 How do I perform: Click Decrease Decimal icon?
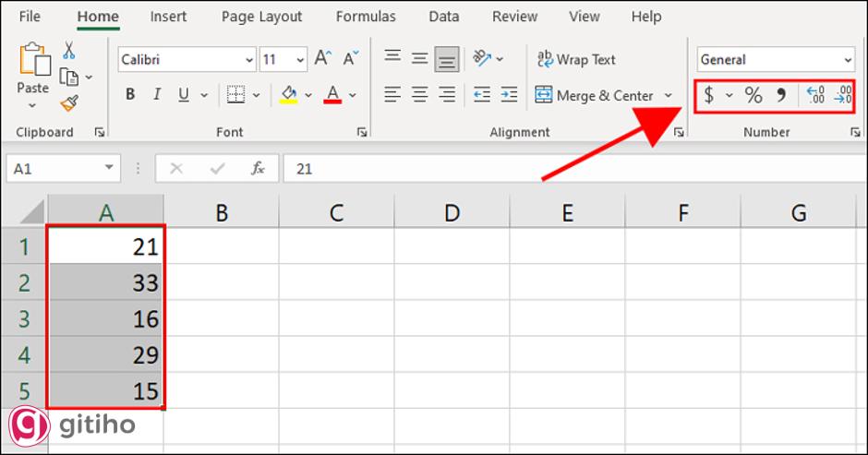click(843, 95)
